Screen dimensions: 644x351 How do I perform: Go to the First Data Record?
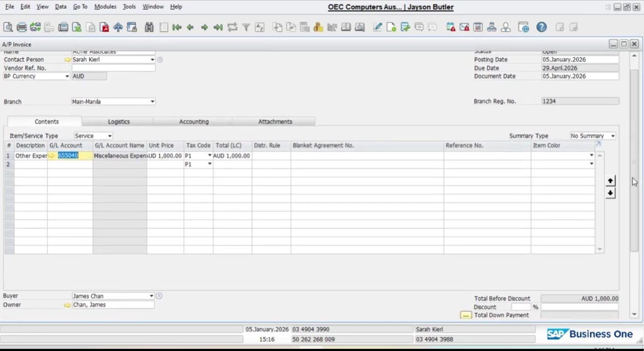(x=177, y=27)
